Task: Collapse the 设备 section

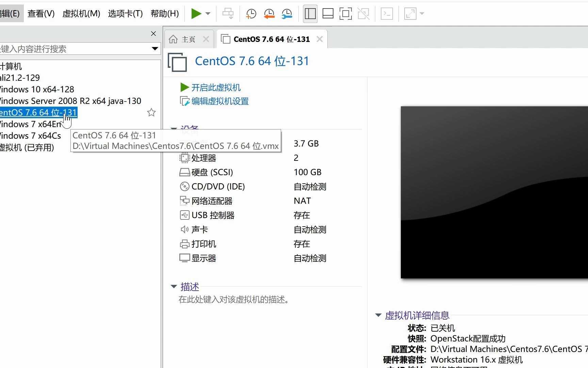Action: pyautogui.click(x=174, y=129)
